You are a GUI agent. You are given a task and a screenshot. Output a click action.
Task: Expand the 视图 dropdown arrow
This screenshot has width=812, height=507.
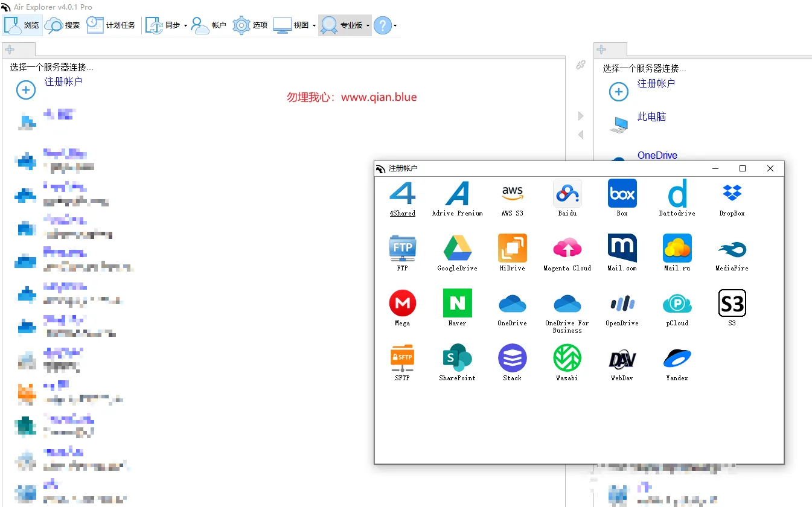tap(314, 26)
